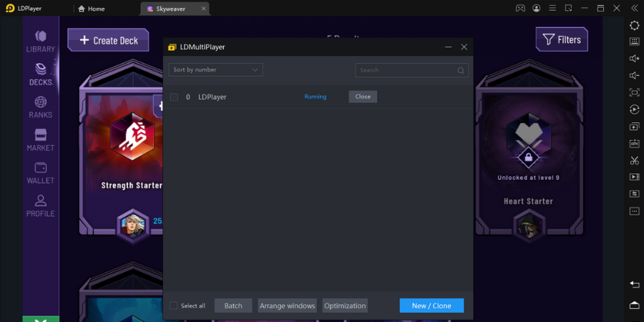Image resolution: width=644 pixels, height=322 pixels.
Task: Click the install APK icon
Action: coord(634,143)
